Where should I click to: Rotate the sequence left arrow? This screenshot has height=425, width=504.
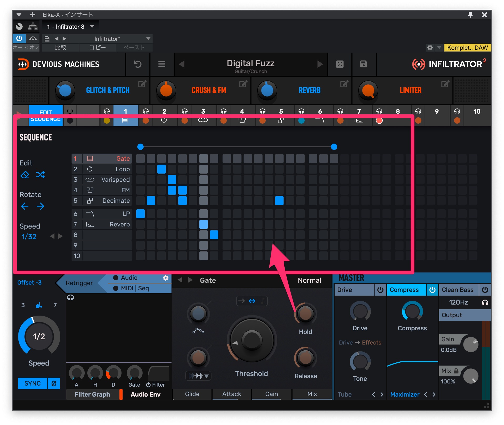(25, 206)
